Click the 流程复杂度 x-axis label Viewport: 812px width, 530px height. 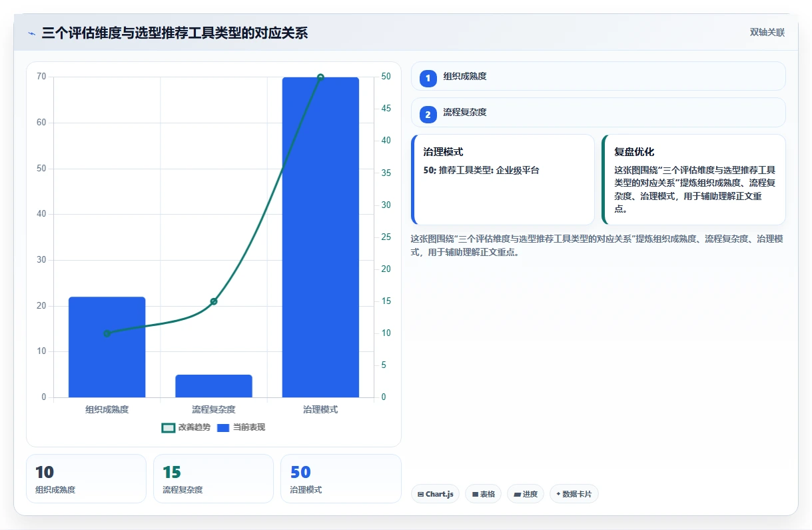[214, 409]
